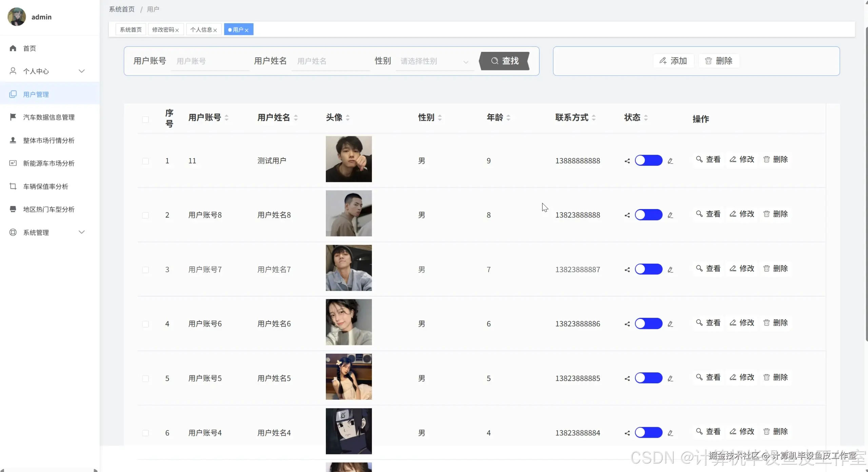Select checkbox for row 用户账号7
This screenshot has height=472, width=868.
point(145,270)
